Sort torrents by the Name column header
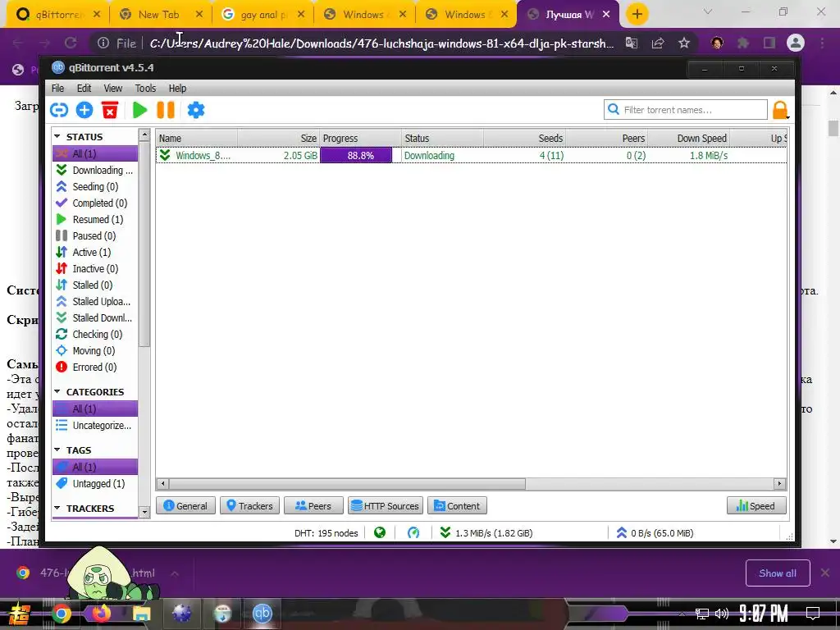The image size is (840, 630). [x=197, y=138]
